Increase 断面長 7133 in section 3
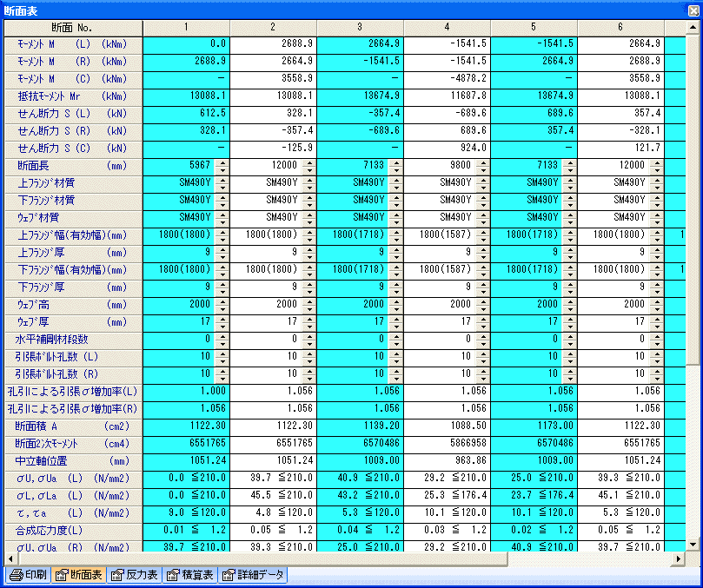 [x=396, y=162]
